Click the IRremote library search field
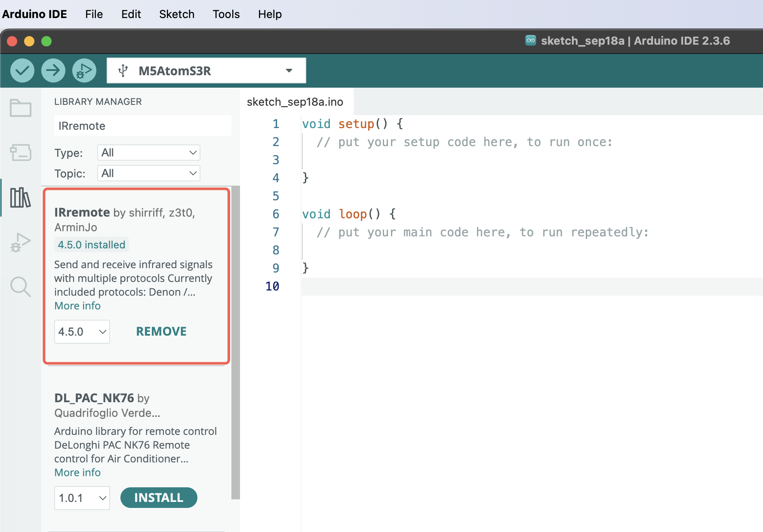The image size is (763, 532). pos(143,126)
